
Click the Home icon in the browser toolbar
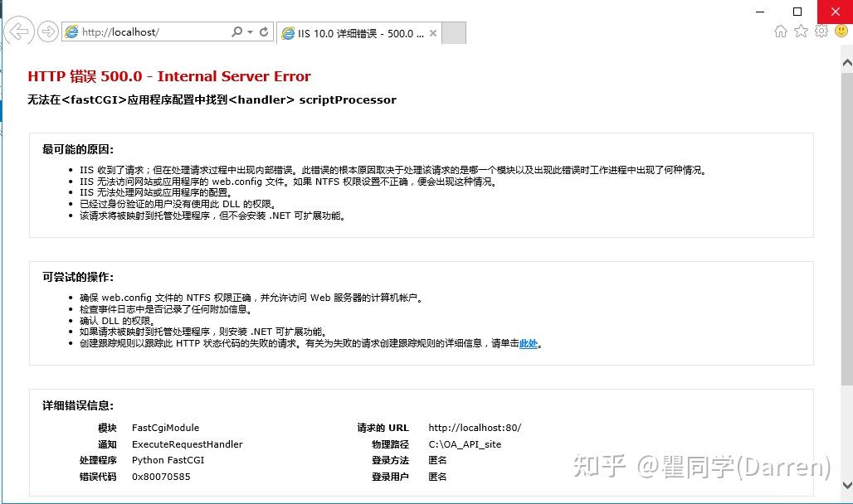[x=781, y=31]
